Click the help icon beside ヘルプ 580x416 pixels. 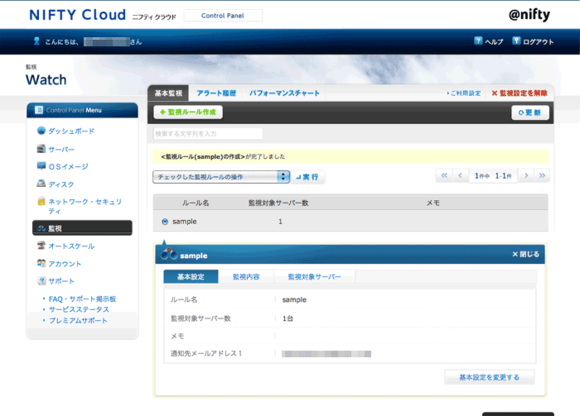478,41
